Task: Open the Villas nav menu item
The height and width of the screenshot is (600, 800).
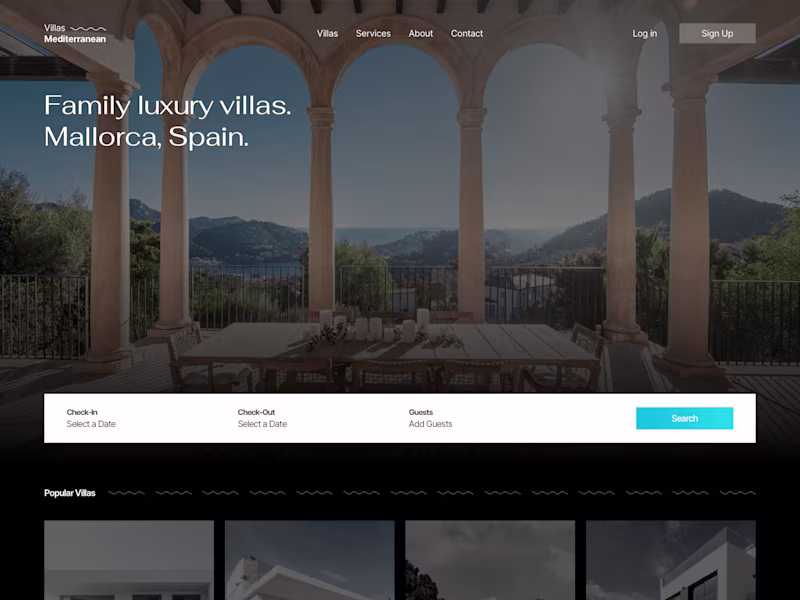Action: pyautogui.click(x=327, y=34)
